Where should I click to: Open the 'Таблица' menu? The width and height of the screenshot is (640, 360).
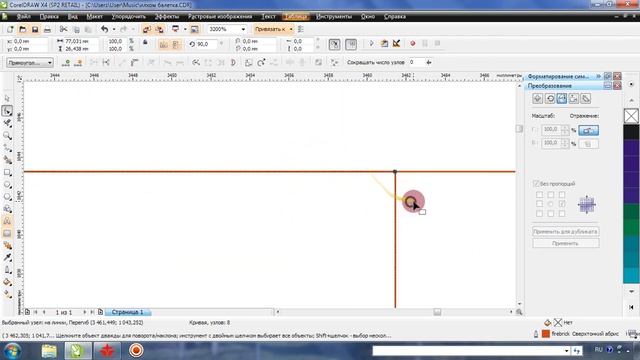(x=296, y=16)
